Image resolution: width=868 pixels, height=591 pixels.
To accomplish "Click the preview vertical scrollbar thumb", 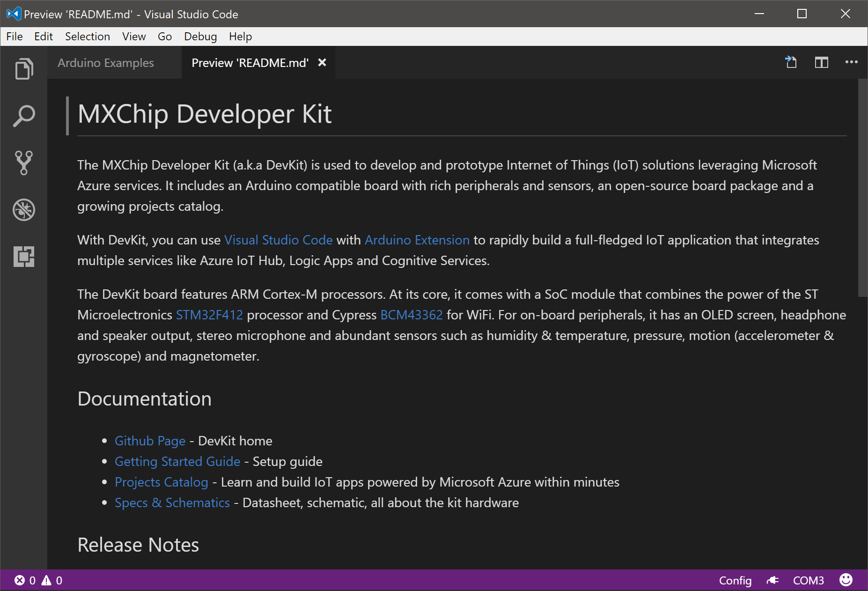I will (863, 187).
